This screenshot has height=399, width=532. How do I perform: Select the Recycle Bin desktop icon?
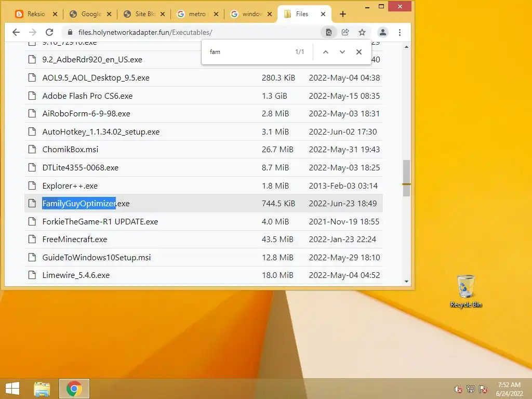466,291
